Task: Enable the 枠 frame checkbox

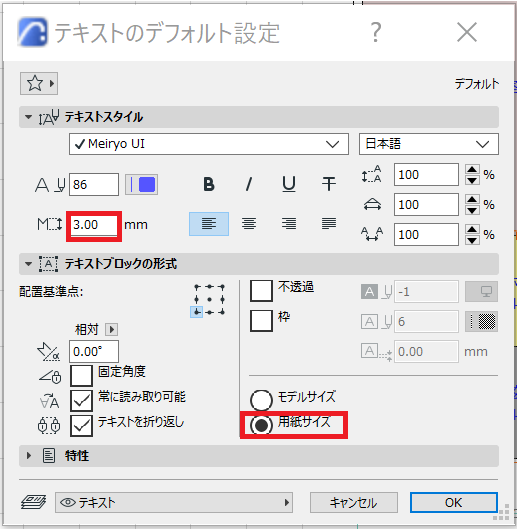Action: (x=261, y=321)
